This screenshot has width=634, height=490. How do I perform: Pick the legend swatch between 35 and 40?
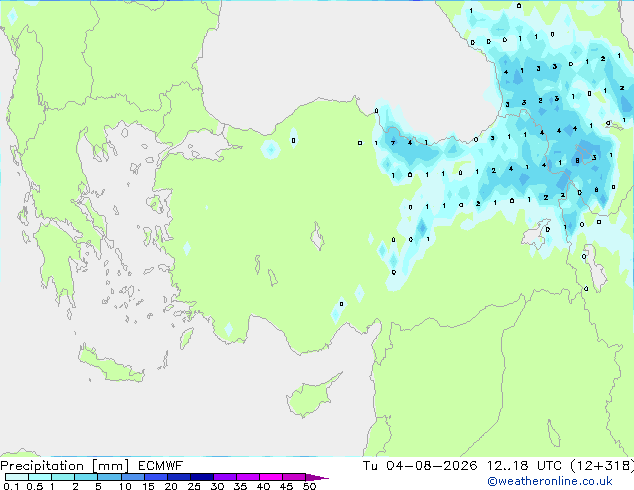pyautogui.click(x=247, y=477)
